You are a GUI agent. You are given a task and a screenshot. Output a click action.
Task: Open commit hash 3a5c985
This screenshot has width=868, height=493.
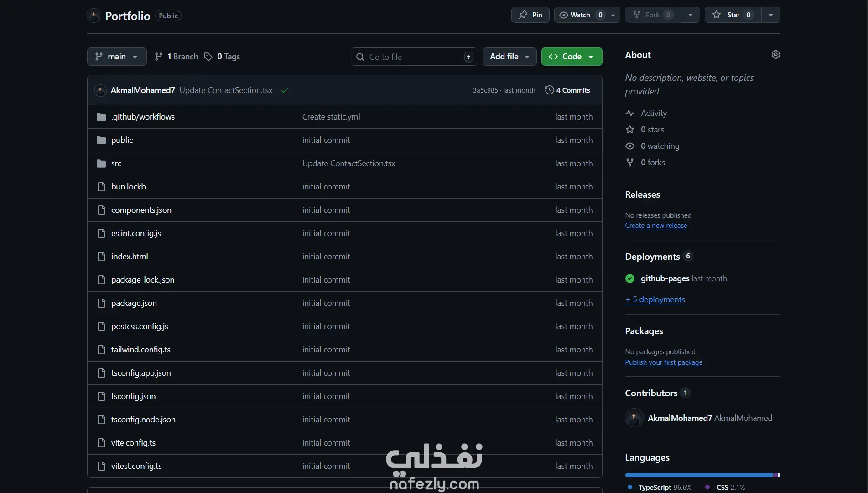(x=485, y=90)
